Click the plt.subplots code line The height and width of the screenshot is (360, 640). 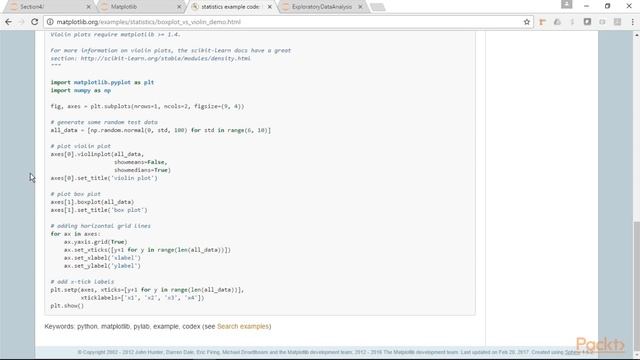coord(147,107)
